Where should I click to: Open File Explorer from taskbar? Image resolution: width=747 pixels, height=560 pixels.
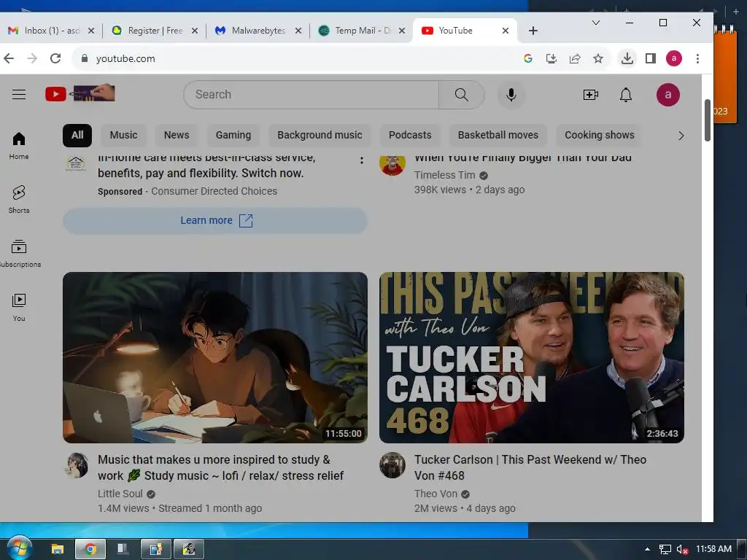[x=58, y=549]
